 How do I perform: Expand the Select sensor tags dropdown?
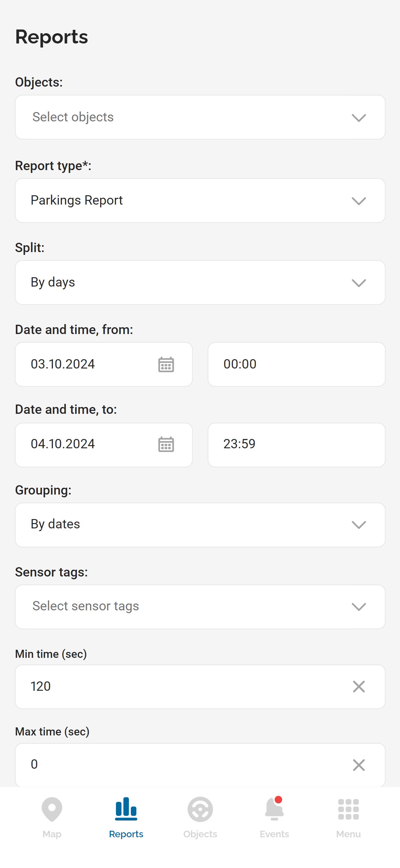(x=200, y=607)
